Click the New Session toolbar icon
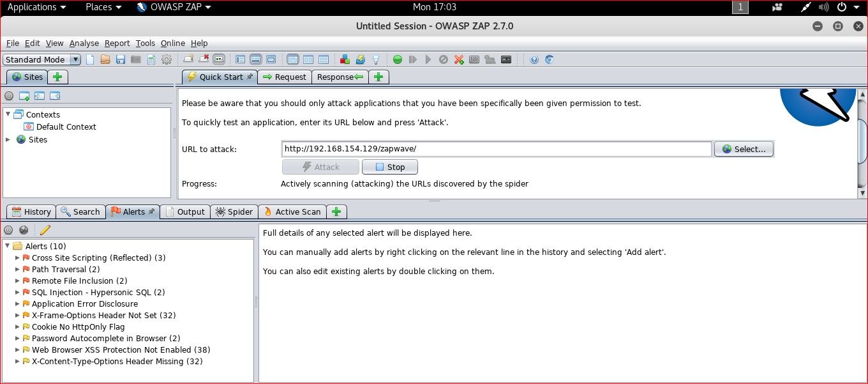This screenshot has width=868, height=384. [90, 59]
